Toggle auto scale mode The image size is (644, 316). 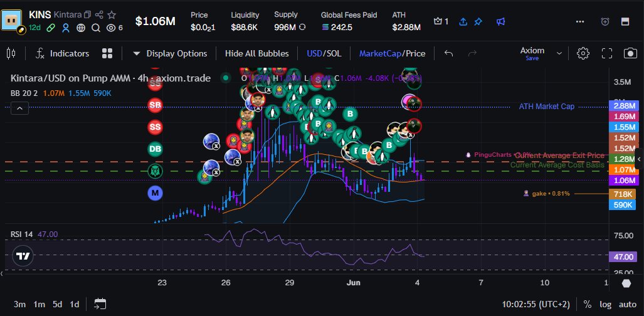tap(628, 305)
